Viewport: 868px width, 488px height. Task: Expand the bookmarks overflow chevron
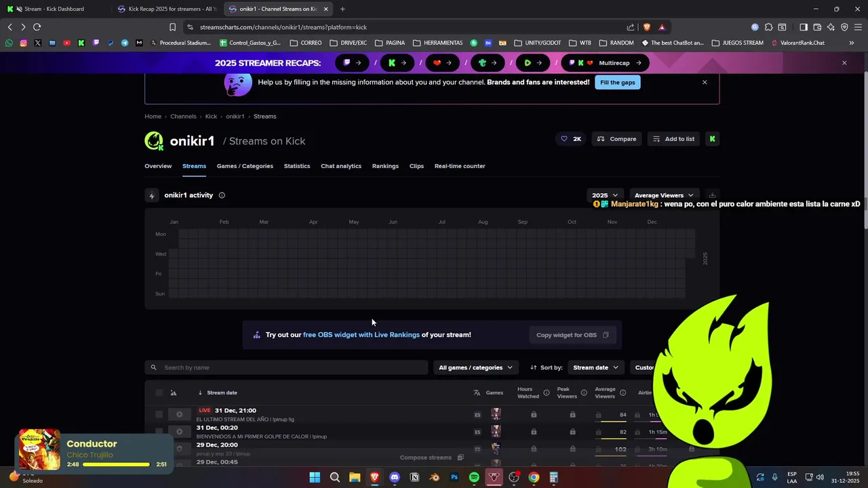[x=852, y=43]
